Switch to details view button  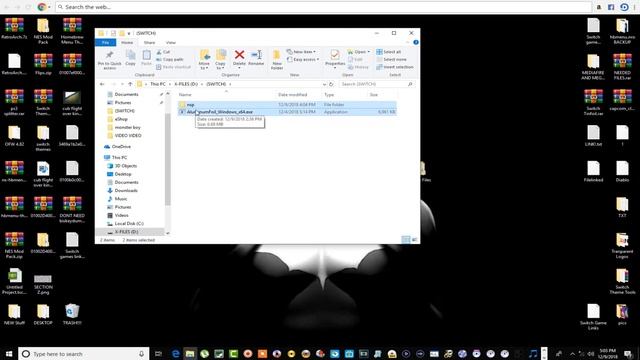406,240
